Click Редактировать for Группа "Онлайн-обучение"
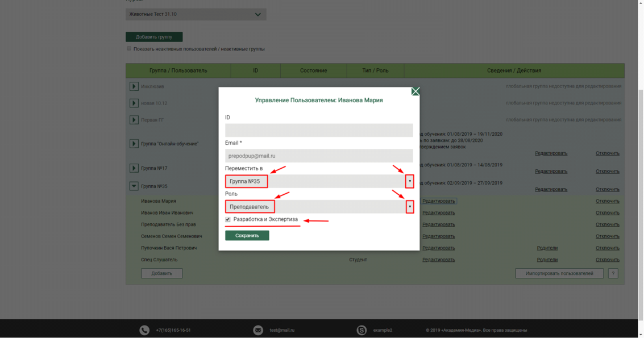Image resolution: width=644 pixels, height=338 pixels. 551,153
